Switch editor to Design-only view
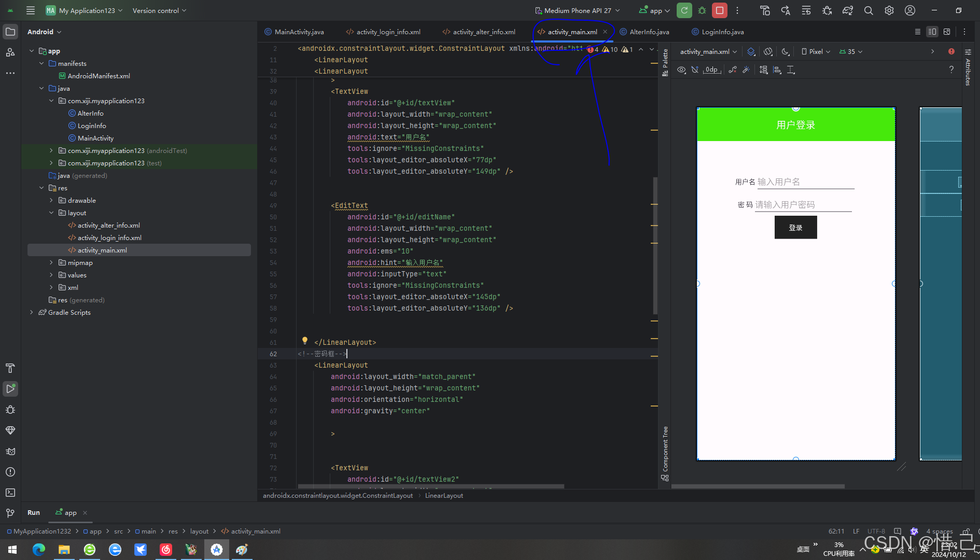The width and height of the screenshot is (980, 560). coord(947,32)
